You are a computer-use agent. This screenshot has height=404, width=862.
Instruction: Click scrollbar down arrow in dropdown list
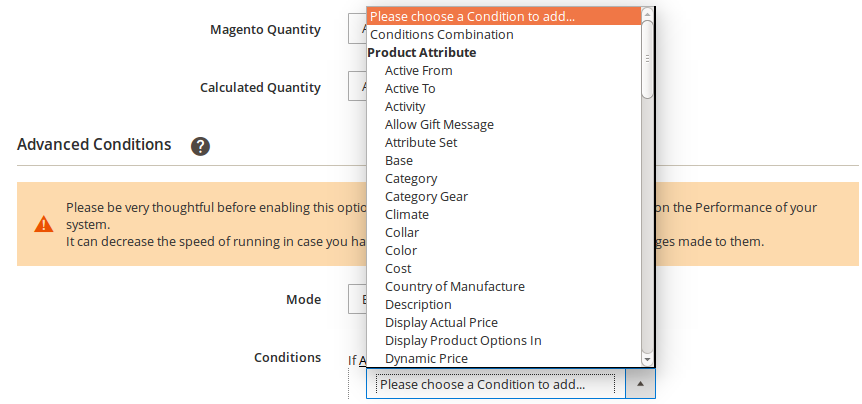click(x=647, y=359)
